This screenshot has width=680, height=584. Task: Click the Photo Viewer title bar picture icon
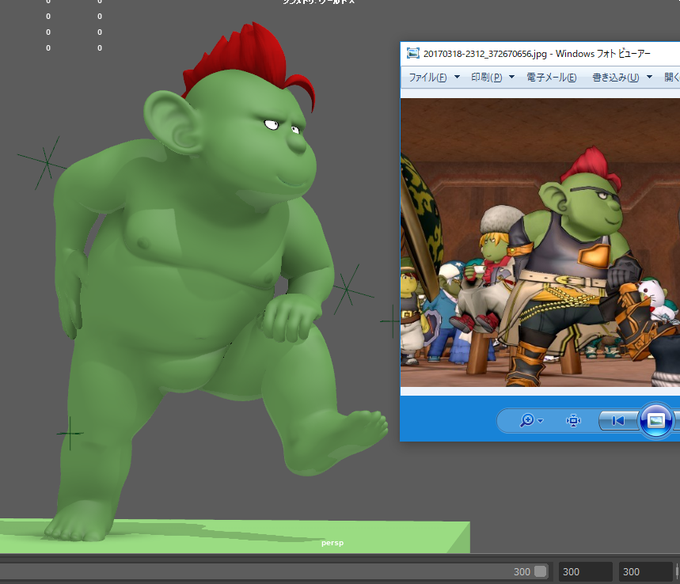click(x=413, y=53)
